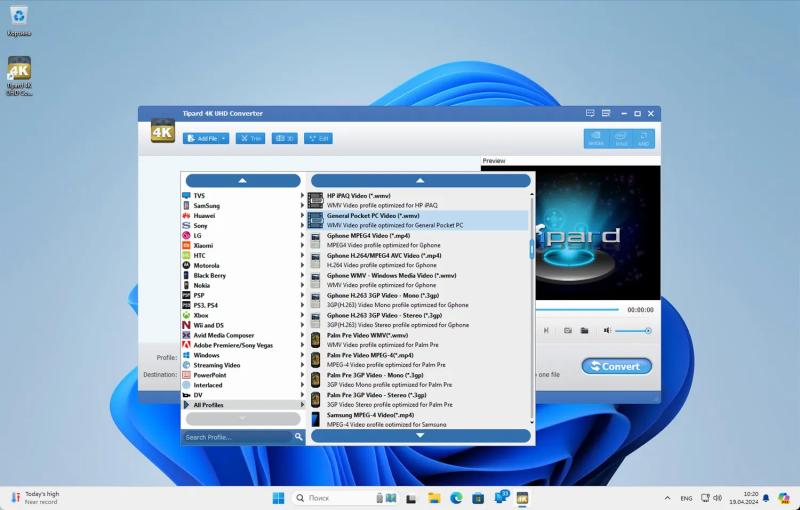The height and width of the screenshot is (510, 800).
Task: Select Gphone H.263 3GP Video - Stereo
Action: pyautogui.click(x=417, y=320)
